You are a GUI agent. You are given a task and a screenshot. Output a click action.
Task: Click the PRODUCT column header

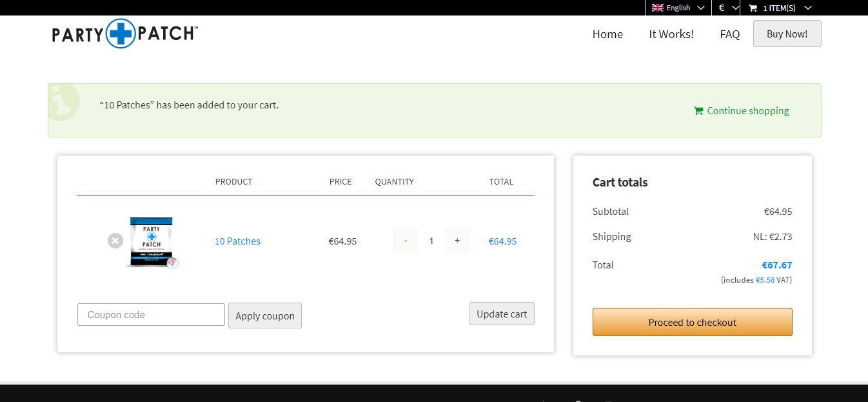[x=234, y=182]
